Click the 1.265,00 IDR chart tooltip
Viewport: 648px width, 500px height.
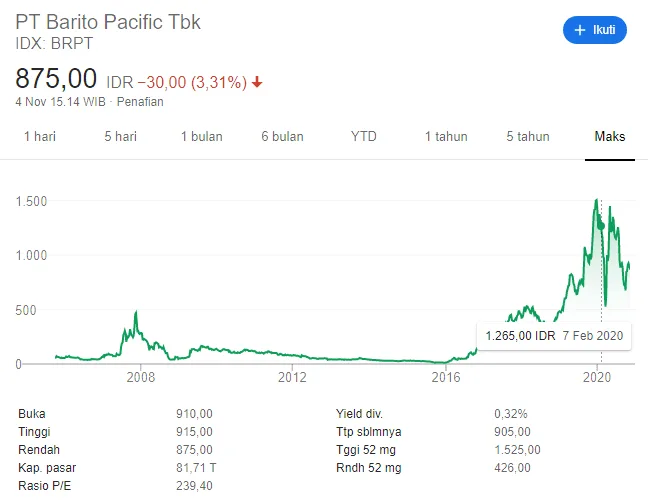pos(553,336)
